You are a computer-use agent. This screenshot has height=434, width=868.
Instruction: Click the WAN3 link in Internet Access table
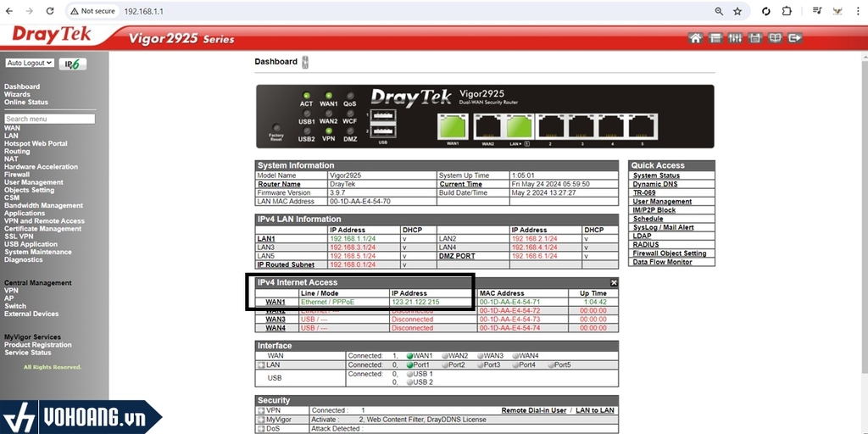[275, 320]
